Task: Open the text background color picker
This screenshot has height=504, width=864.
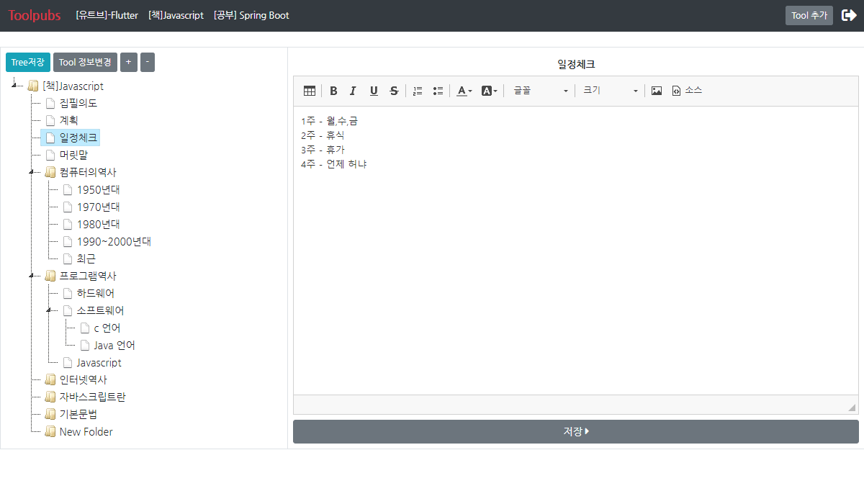Action: pyautogui.click(x=489, y=91)
